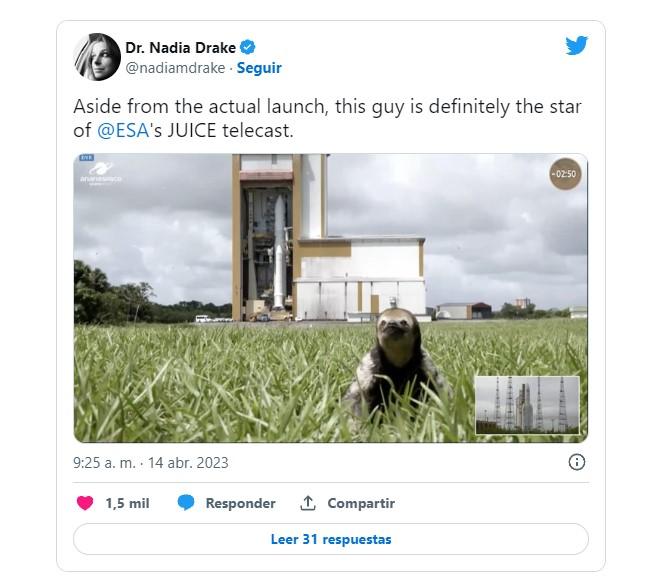Image resolution: width=662 pixels, height=583 pixels.
Task: Open the @ESA mention link
Action: click(120, 130)
